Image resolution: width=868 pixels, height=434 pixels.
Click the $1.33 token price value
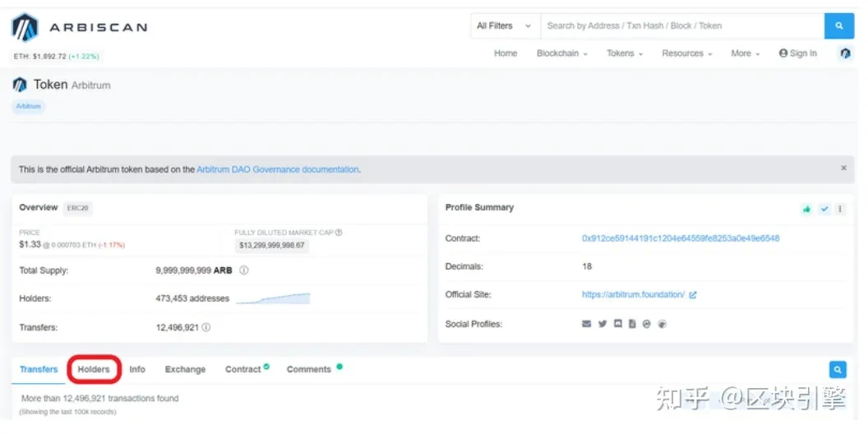click(x=30, y=244)
